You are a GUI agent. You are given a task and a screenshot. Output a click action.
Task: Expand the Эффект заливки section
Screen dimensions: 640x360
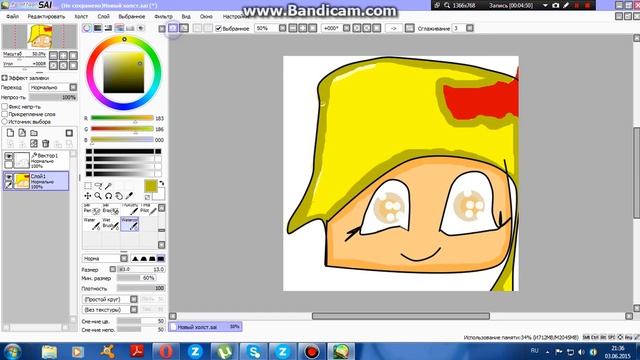click(x=4, y=78)
